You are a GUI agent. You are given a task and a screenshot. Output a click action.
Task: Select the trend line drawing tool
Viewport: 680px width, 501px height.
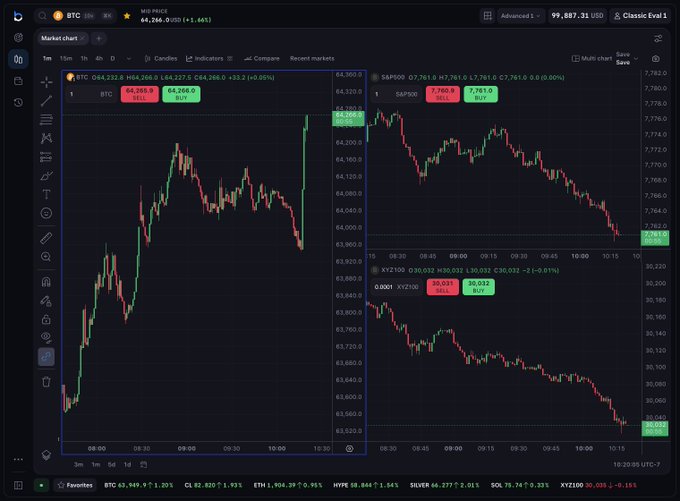coord(46,101)
